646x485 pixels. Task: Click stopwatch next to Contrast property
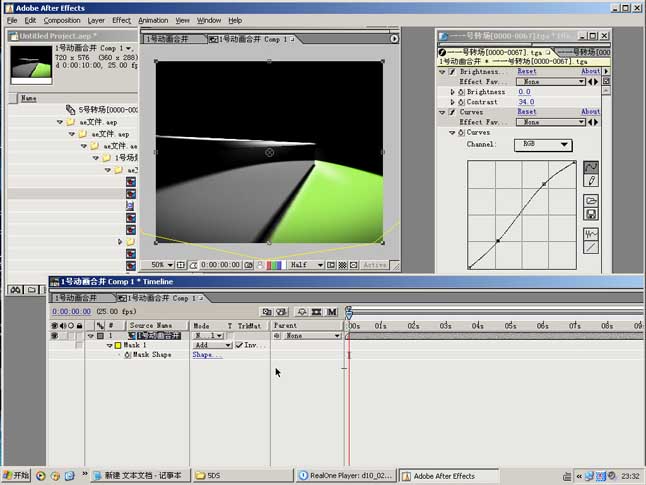pos(461,102)
